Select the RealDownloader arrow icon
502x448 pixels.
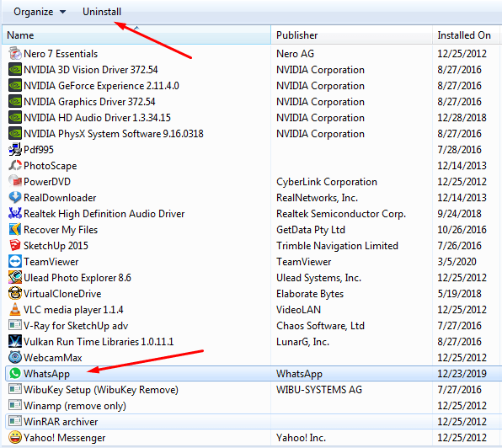click(15, 197)
